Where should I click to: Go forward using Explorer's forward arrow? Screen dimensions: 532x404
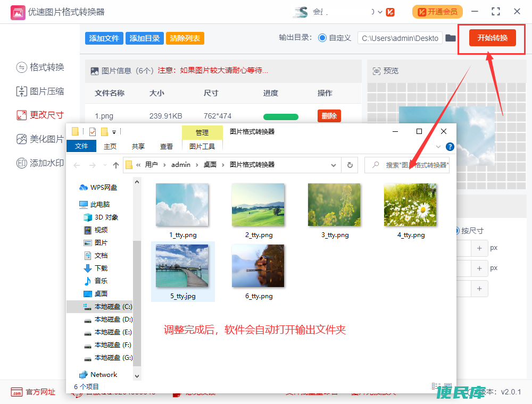92,165
